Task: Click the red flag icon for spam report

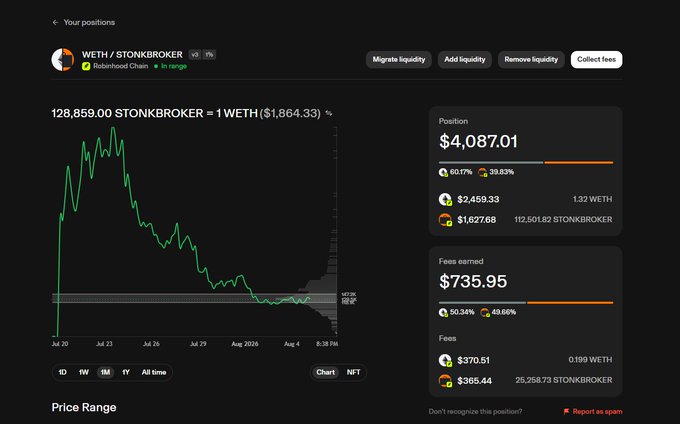Action: click(x=566, y=411)
